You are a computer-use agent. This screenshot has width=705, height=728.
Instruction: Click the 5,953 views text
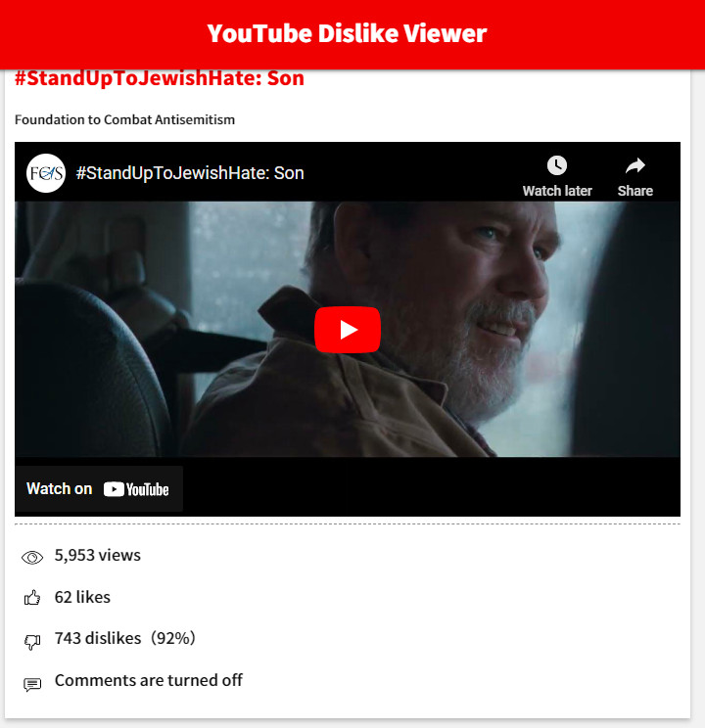click(98, 555)
